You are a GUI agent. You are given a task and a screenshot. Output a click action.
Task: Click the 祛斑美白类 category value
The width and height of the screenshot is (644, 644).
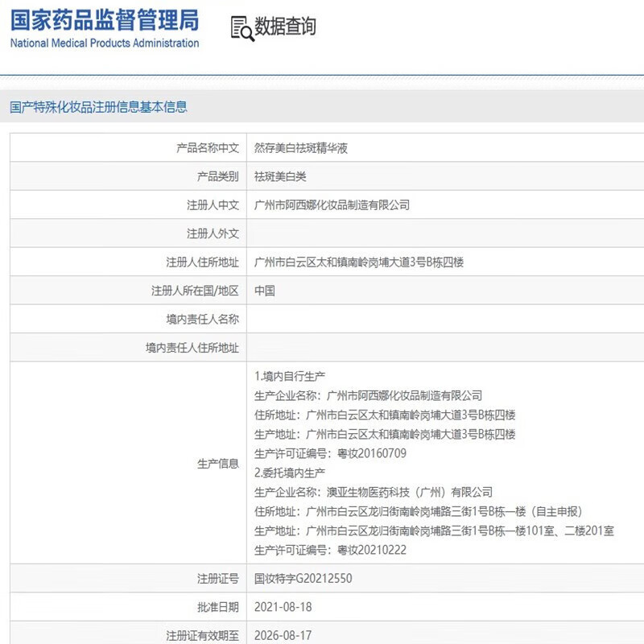pos(280,176)
